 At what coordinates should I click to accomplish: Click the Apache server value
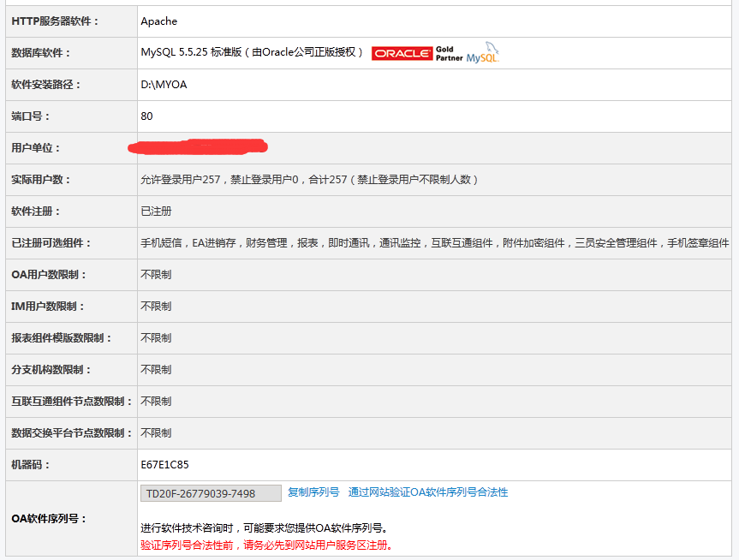159,21
